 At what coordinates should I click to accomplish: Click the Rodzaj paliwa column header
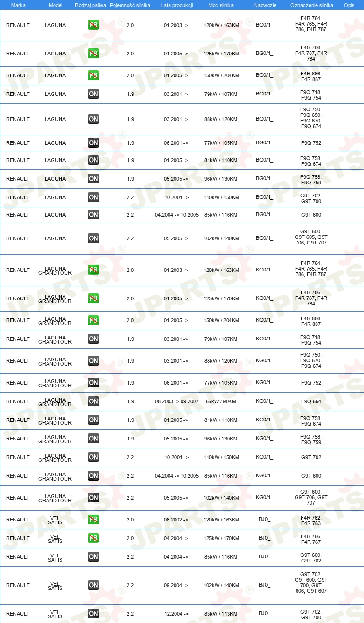click(90, 5)
